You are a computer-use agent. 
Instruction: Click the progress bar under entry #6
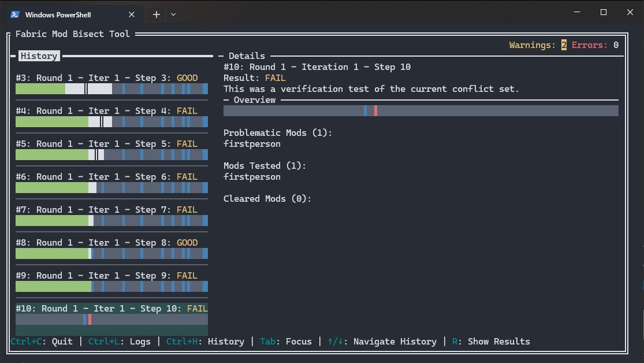point(111,187)
